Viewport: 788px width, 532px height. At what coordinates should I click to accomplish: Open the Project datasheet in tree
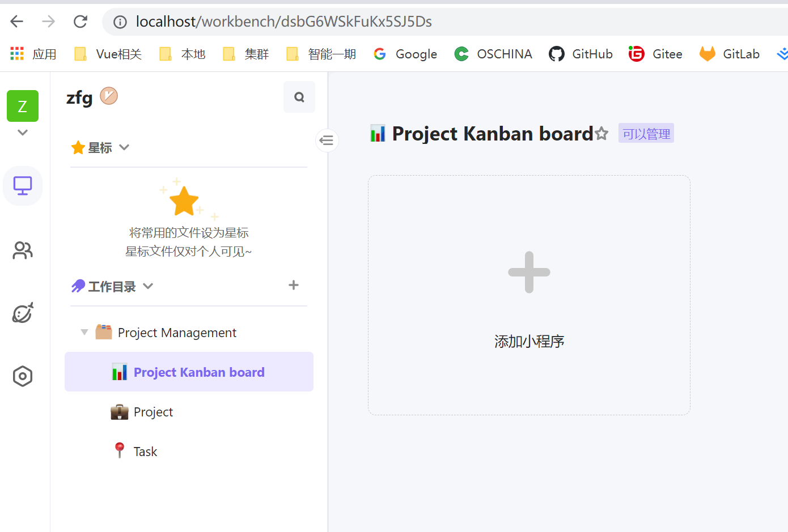pyautogui.click(x=189, y=412)
